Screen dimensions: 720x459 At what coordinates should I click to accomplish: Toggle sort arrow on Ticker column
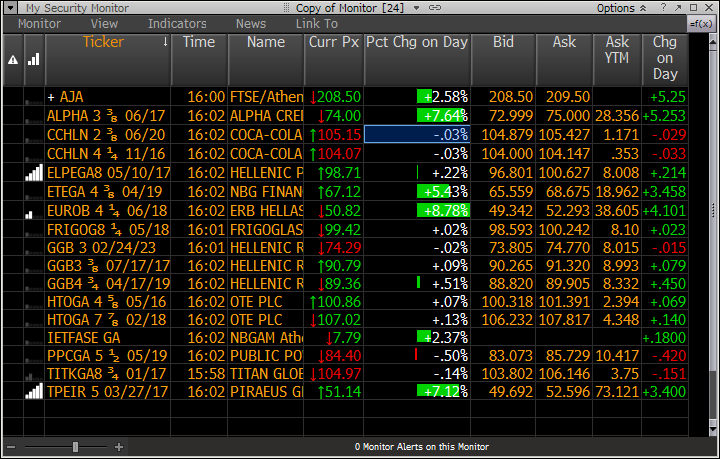(x=166, y=42)
